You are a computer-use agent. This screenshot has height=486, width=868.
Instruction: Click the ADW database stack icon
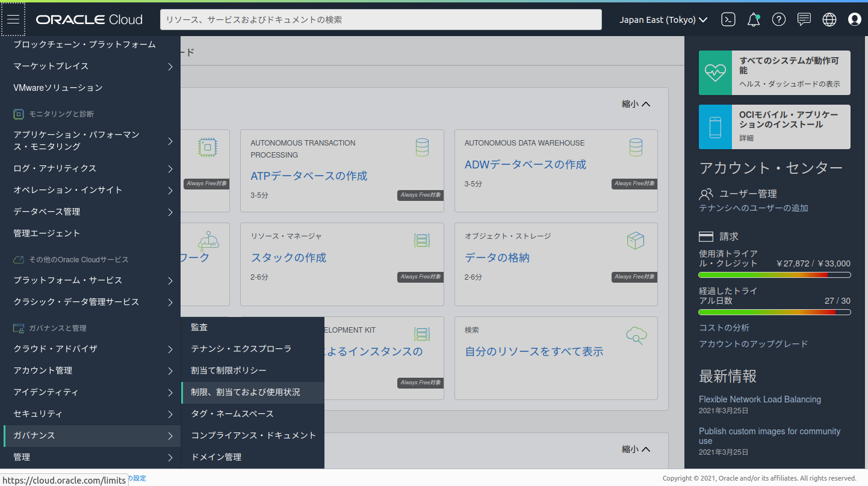point(636,147)
